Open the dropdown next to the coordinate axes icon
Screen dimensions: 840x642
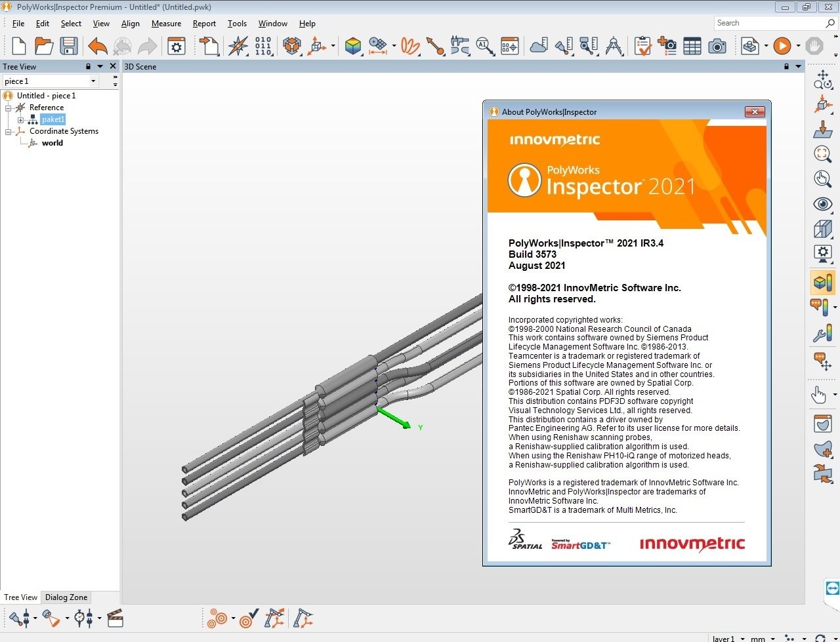(x=333, y=46)
